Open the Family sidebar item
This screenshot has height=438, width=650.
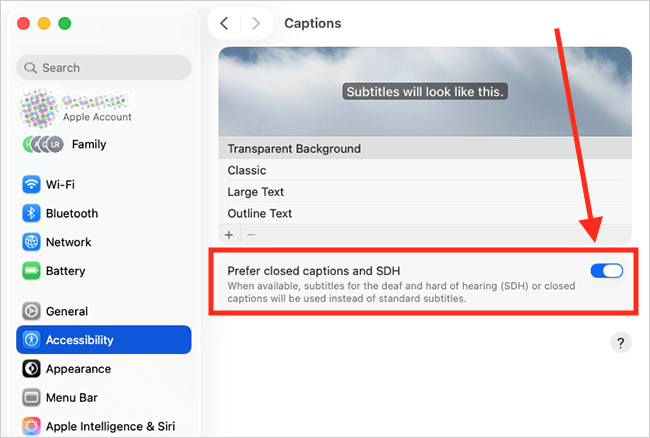88,145
